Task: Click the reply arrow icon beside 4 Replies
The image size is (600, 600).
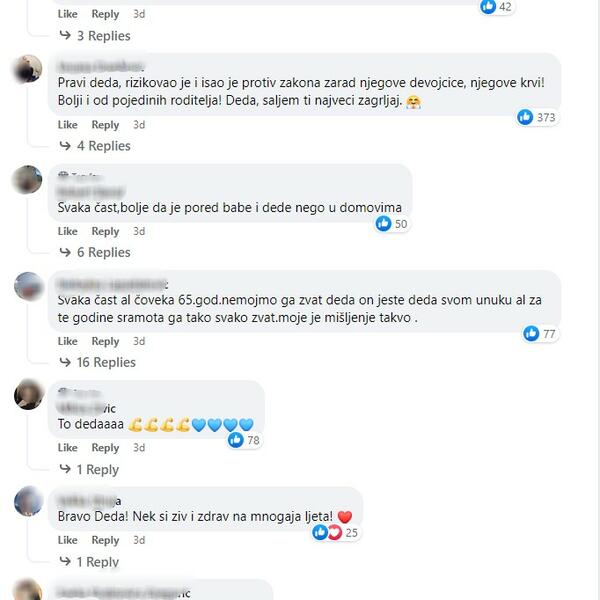Action: (65, 145)
